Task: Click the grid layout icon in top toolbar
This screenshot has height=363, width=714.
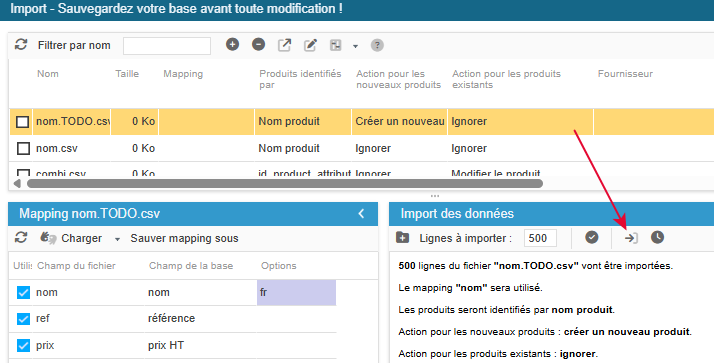Action: coord(336,45)
